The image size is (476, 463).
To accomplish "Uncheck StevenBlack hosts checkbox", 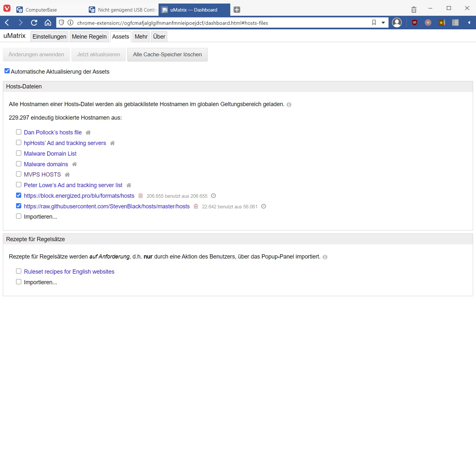I will (19, 206).
